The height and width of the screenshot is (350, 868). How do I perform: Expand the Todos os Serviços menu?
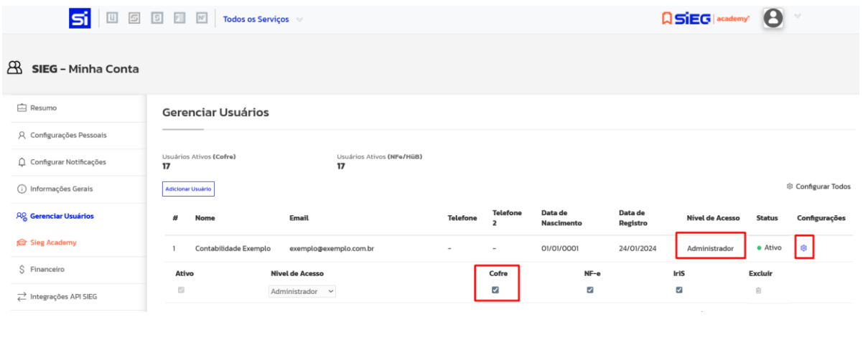point(262,19)
